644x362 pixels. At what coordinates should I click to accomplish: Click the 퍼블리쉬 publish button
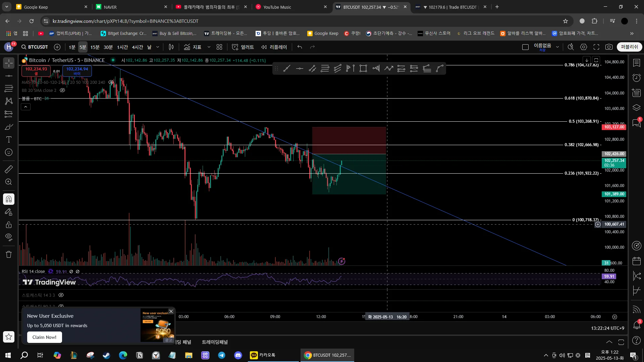tap(629, 47)
